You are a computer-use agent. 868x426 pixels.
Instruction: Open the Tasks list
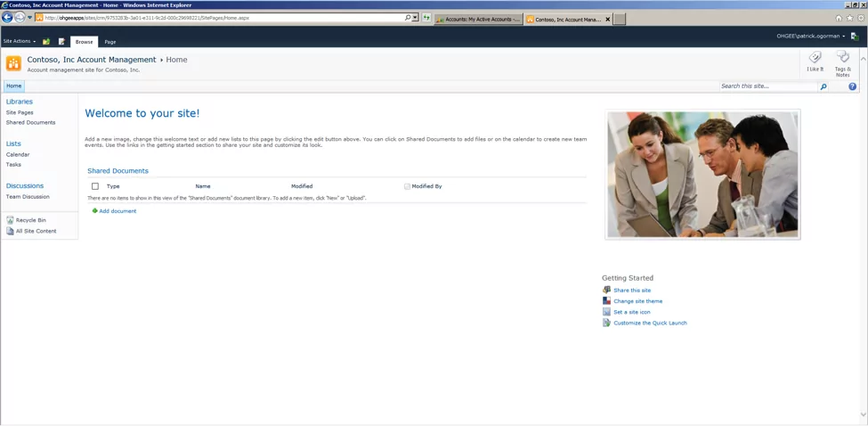13,165
